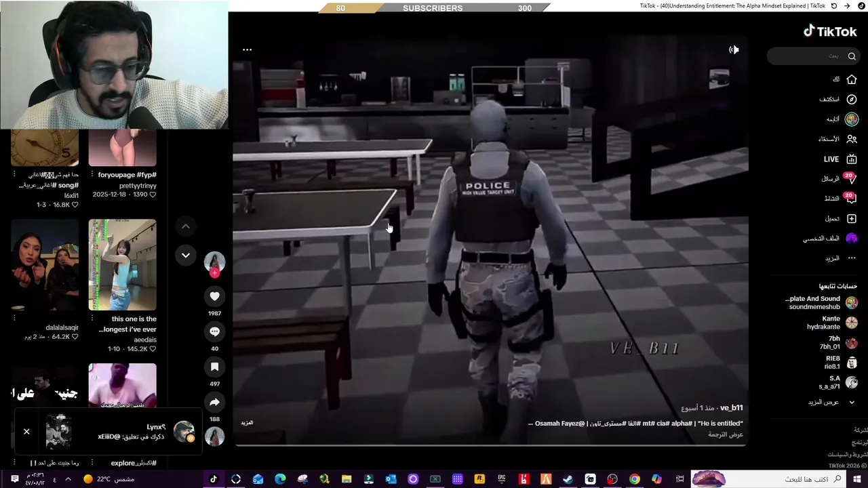This screenshot has width=868, height=488.
Task: Open followed account 7bh_01
Action: 838,342
